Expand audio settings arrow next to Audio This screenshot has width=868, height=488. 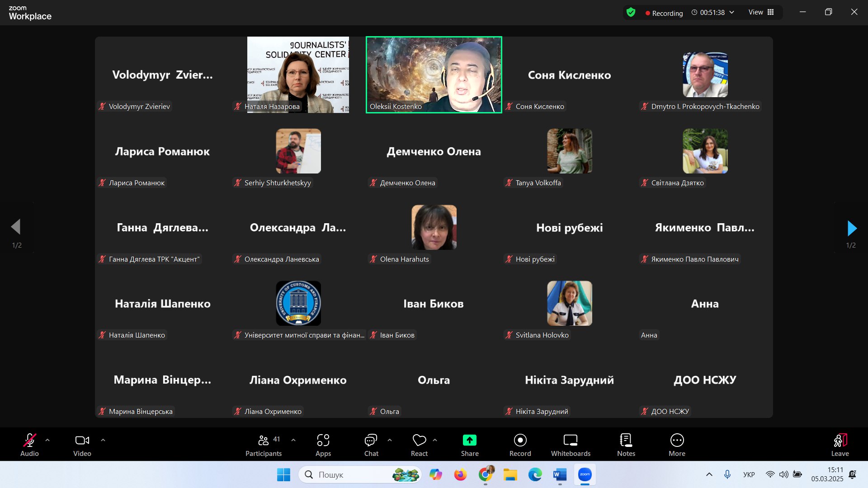47,440
